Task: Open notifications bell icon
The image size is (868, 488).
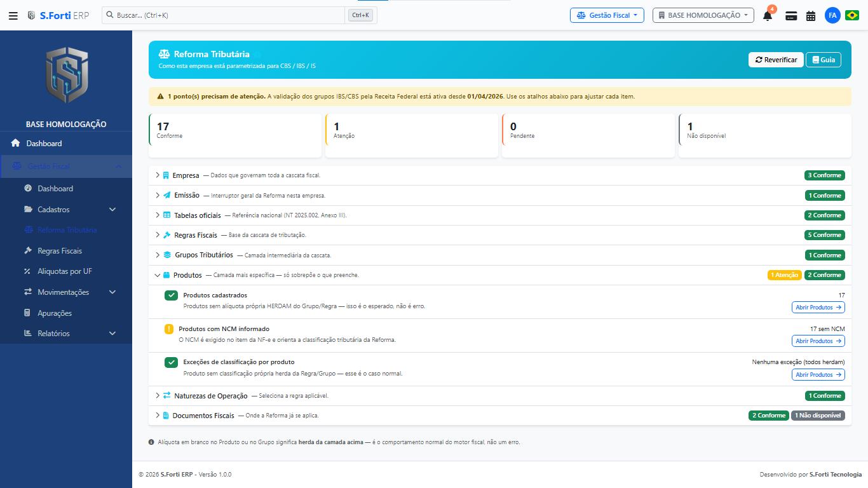Action: point(768,16)
